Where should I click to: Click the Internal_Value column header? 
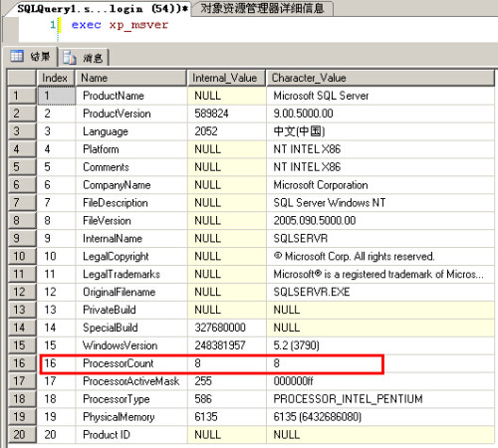click(226, 78)
